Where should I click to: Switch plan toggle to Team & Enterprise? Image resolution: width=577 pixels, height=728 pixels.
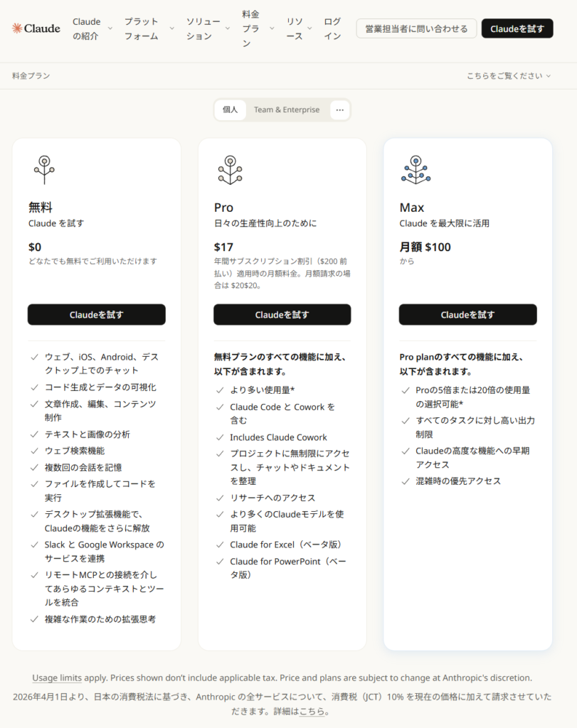(x=287, y=110)
